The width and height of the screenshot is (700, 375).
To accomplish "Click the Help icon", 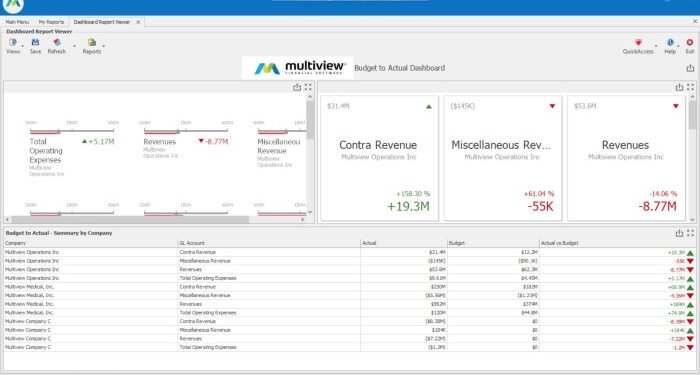I will 670,43.
